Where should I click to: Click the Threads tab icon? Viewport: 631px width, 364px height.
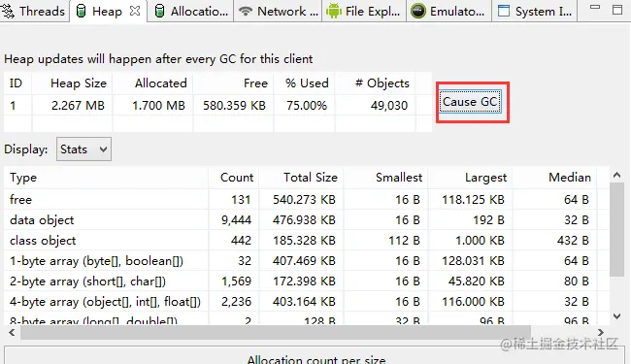click(x=7, y=12)
